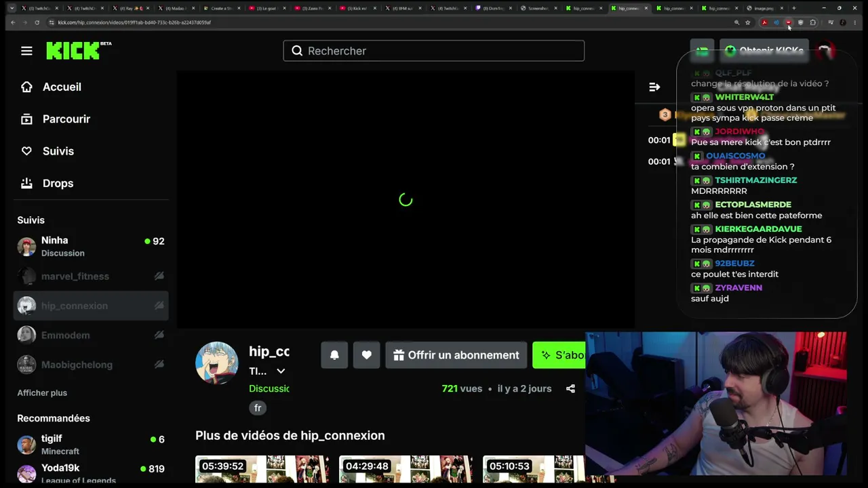The width and height of the screenshot is (868, 488).
Task: Open the user profile avatar menu
Action: click(825, 51)
